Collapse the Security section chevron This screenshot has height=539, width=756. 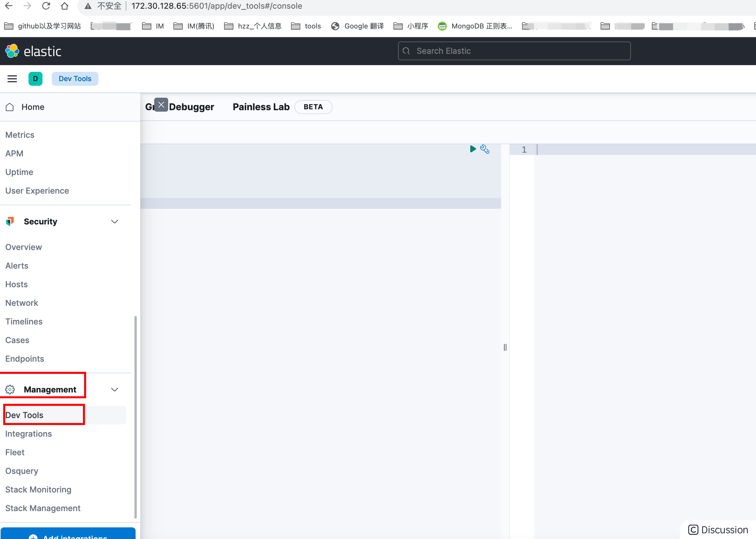(115, 221)
